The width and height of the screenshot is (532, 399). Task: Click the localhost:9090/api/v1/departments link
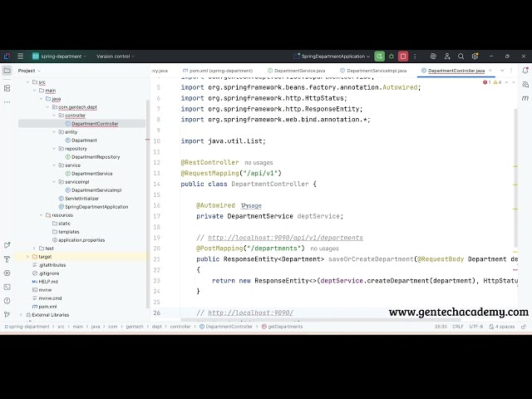(285, 238)
